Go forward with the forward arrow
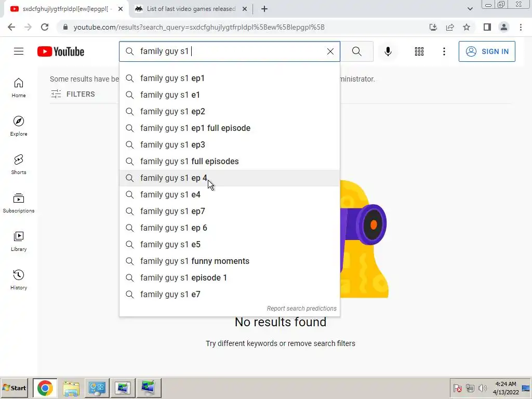532x399 pixels. pos(28,27)
